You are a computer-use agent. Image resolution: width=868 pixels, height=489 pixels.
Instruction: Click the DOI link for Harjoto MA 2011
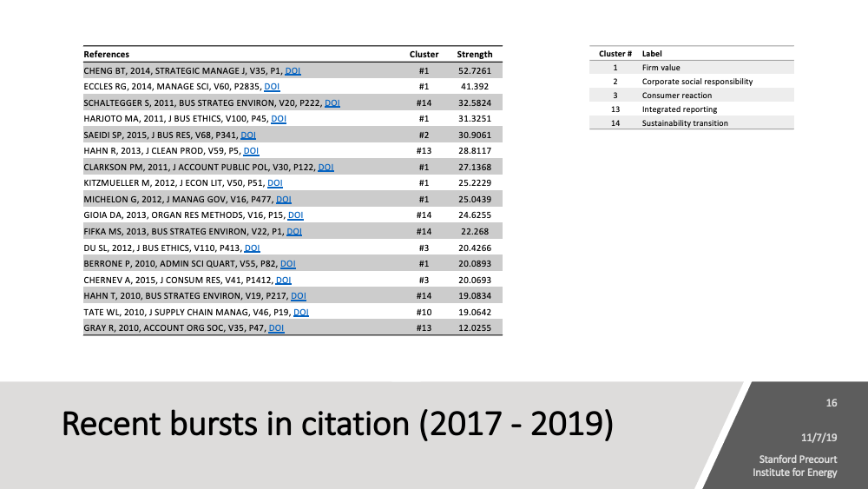[x=279, y=119]
